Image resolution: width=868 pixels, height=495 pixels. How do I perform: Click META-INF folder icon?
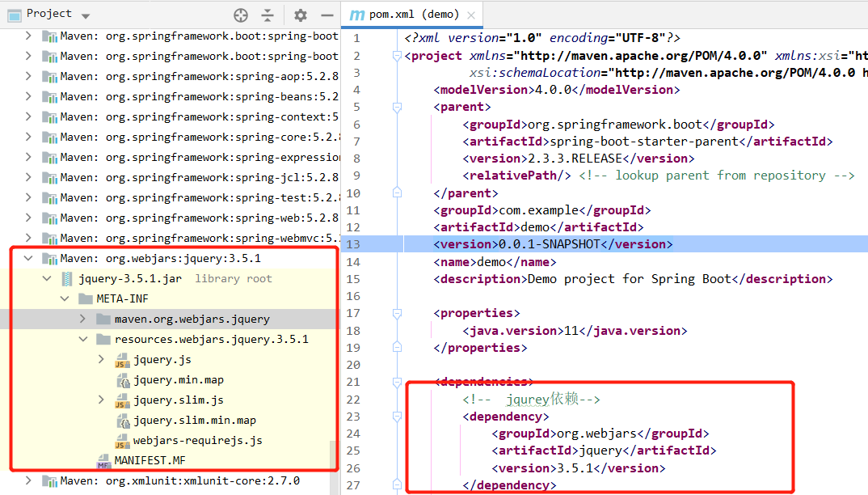coord(85,299)
